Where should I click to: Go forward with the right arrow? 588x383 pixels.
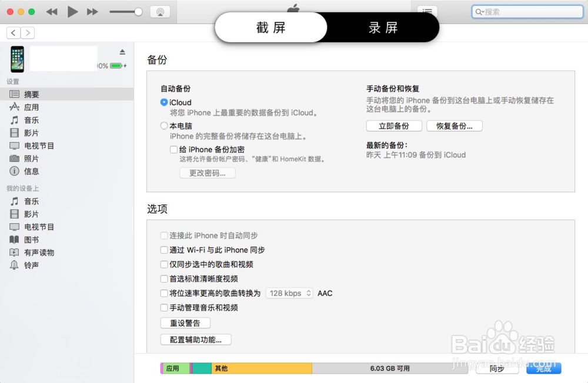click(x=28, y=33)
